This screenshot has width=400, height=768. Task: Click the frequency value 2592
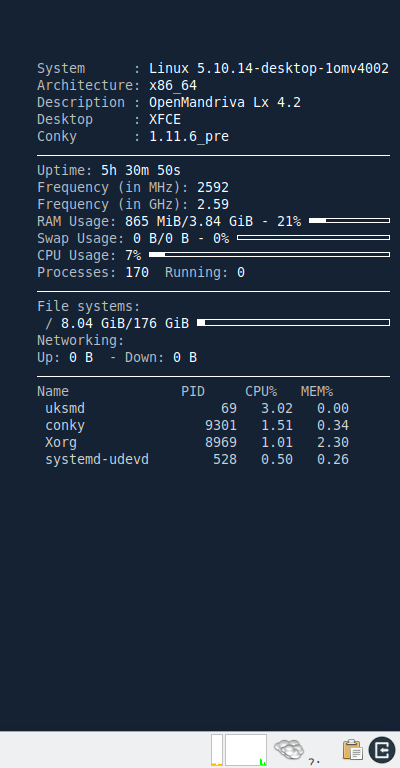click(x=213, y=188)
